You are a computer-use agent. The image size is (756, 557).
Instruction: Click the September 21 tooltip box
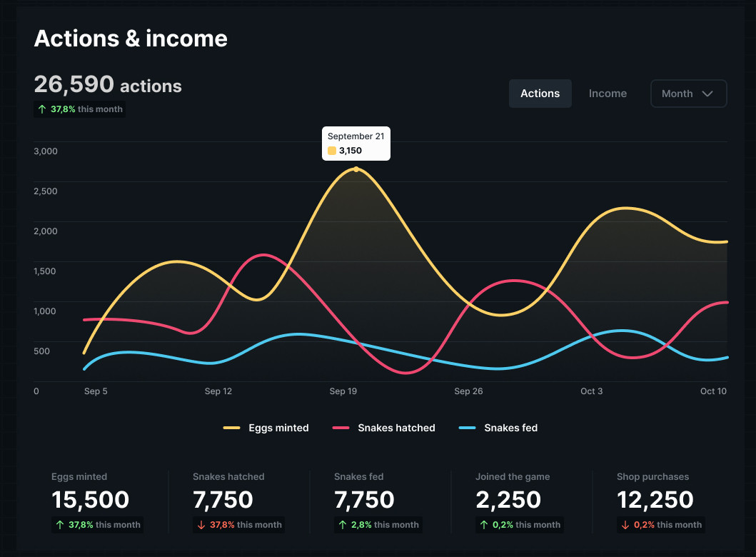[x=356, y=144]
